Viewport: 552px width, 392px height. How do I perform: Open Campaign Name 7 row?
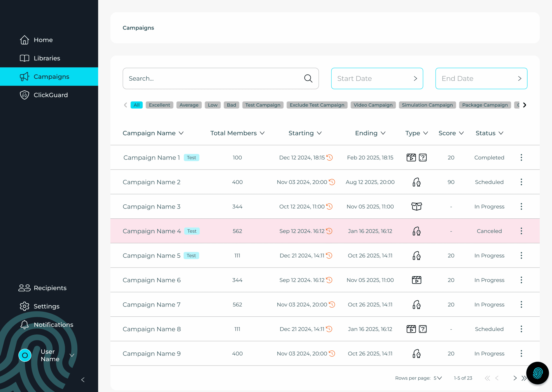click(x=325, y=304)
